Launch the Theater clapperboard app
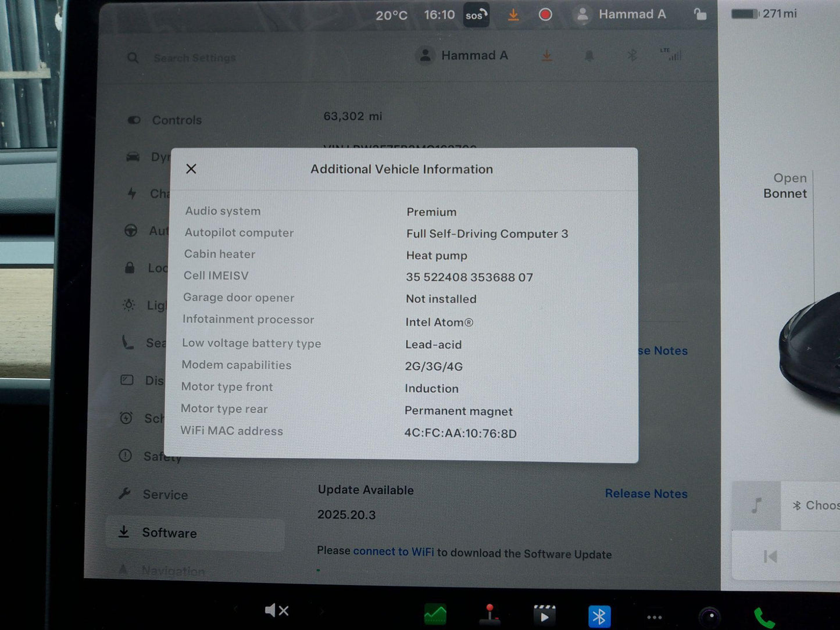This screenshot has width=840, height=630. coord(544,615)
